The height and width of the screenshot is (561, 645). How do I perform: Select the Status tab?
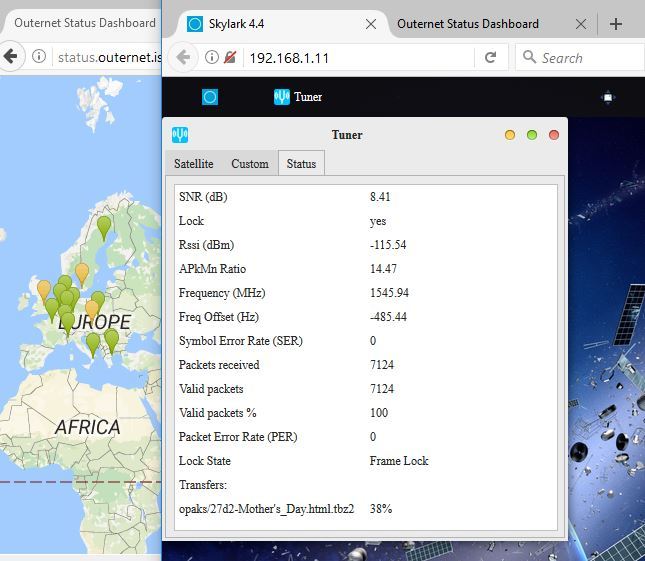(302, 164)
